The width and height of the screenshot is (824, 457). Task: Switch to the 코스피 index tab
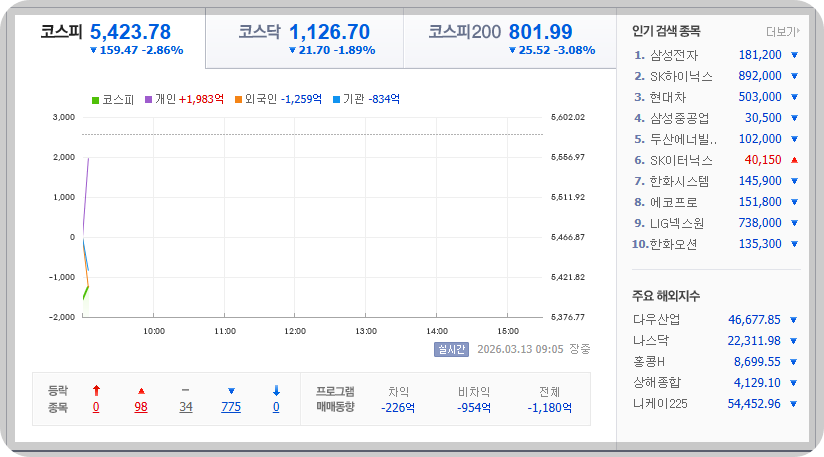click(x=110, y=40)
